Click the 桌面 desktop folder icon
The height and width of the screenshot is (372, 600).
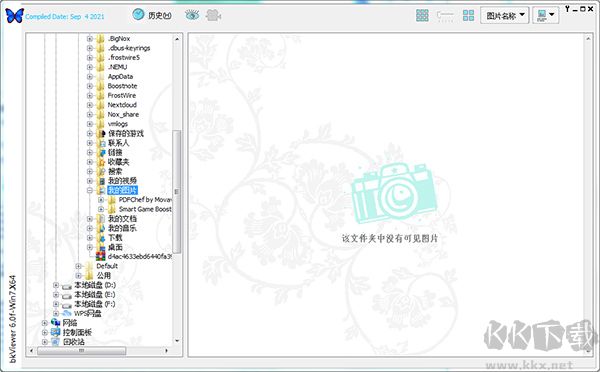point(101,247)
